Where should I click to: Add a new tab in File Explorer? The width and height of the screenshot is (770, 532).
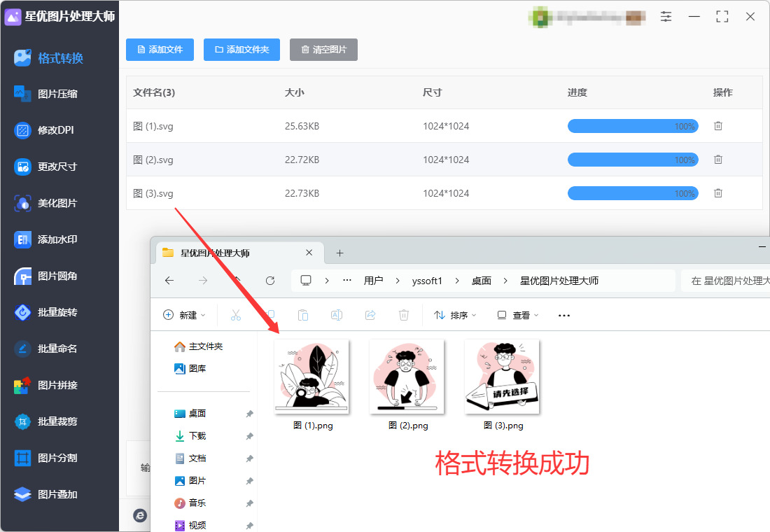[x=339, y=253]
